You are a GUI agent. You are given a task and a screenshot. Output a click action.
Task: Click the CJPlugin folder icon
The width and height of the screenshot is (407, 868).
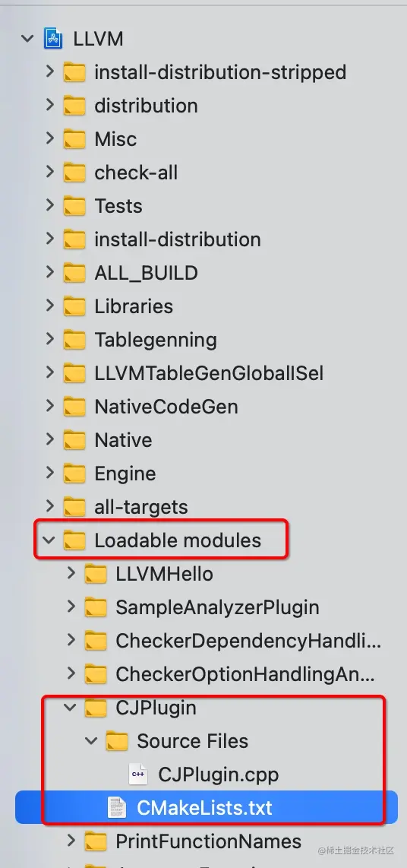point(96,708)
